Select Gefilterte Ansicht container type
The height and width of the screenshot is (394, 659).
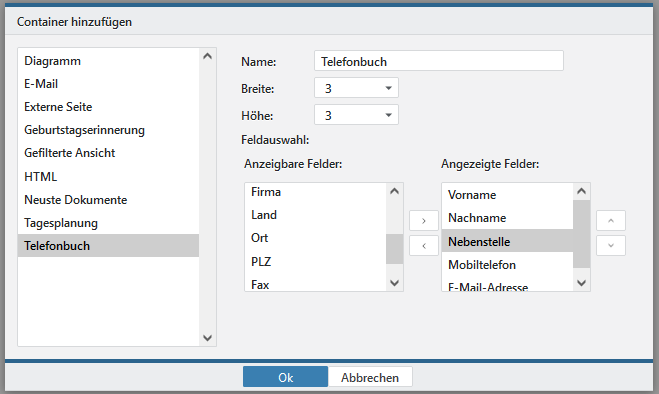pos(108,153)
